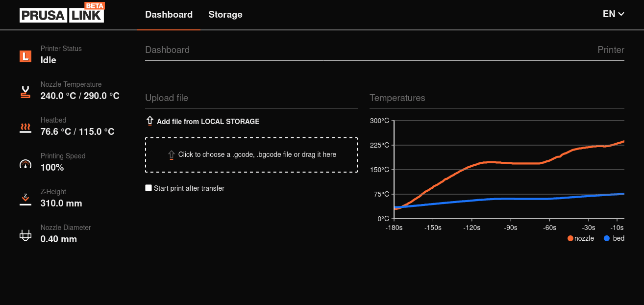Enable Start print after transfer
This screenshot has height=305, width=644.
pyautogui.click(x=149, y=188)
